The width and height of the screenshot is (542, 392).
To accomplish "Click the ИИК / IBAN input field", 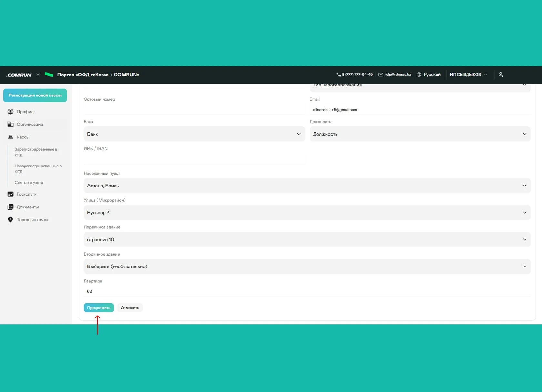I will click(194, 159).
